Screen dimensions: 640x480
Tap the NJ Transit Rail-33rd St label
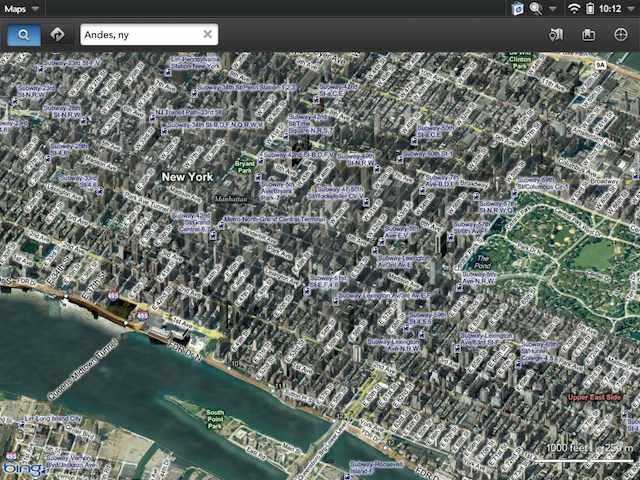click(x=189, y=112)
